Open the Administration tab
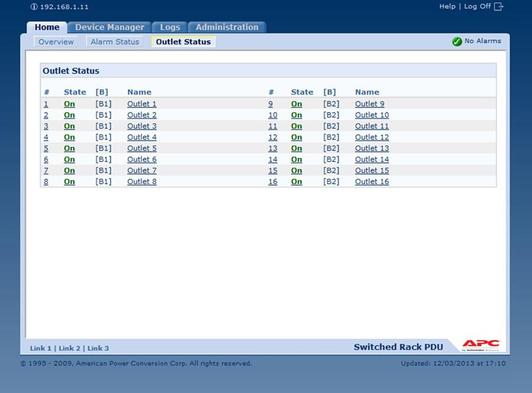 pyautogui.click(x=227, y=27)
